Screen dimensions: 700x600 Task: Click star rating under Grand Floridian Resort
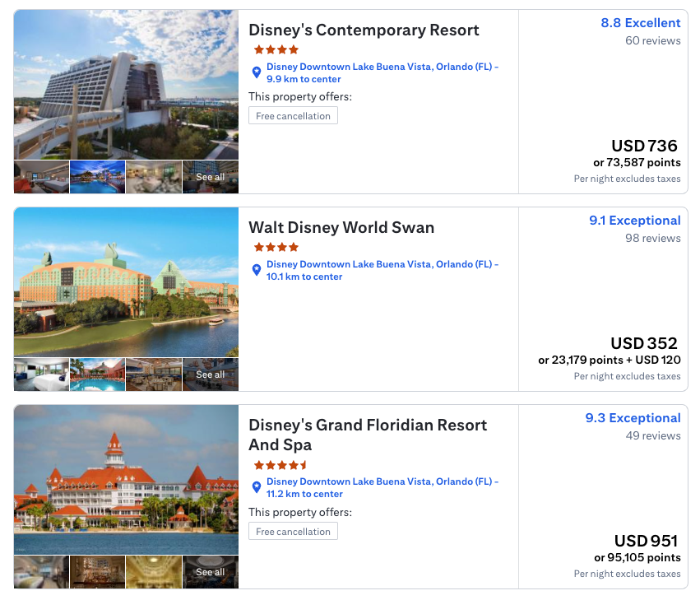click(281, 465)
